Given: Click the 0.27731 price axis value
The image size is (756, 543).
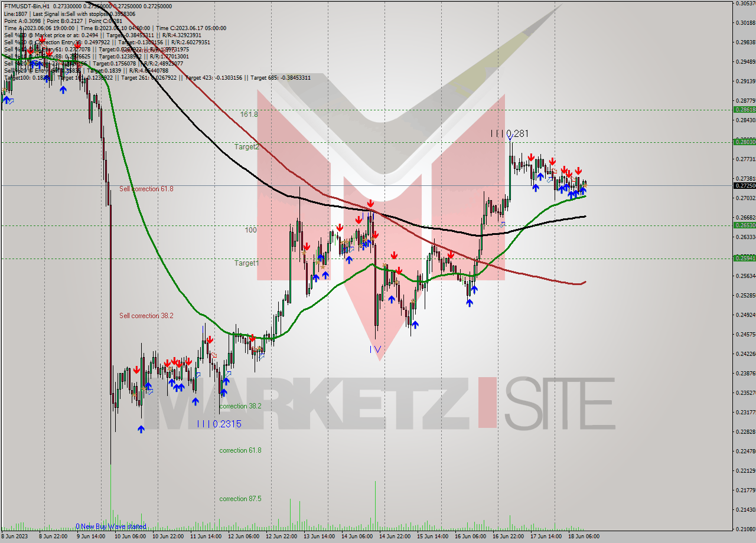Looking at the screenshot, I should coord(745,159).
